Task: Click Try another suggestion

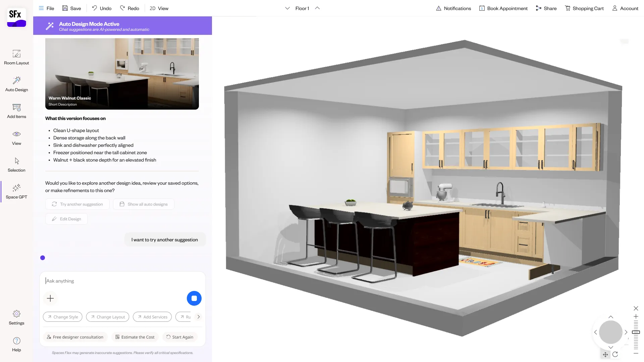Action: [77, 204]
